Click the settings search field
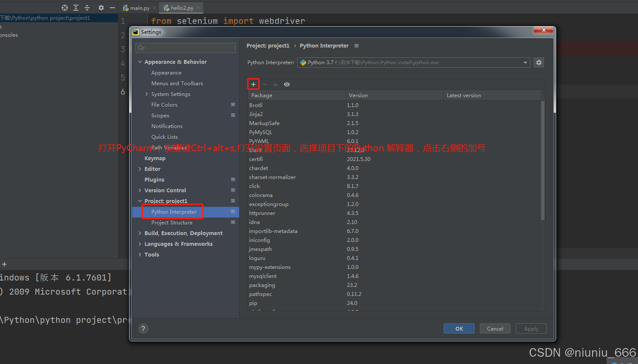The height and width of the screenshot is (364, 638). (x=186, y=48)
